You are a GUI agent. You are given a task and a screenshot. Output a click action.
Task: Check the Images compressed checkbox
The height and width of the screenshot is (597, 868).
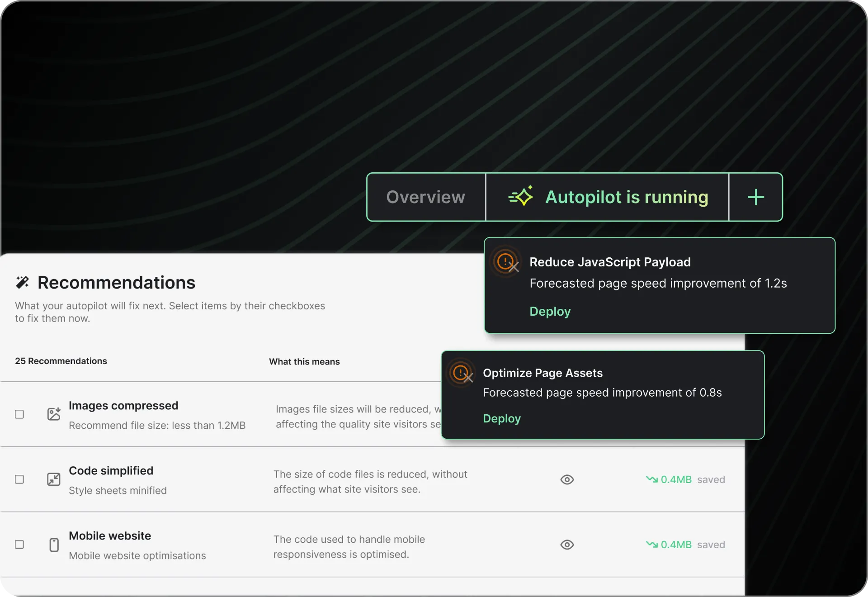pos(19,414)
